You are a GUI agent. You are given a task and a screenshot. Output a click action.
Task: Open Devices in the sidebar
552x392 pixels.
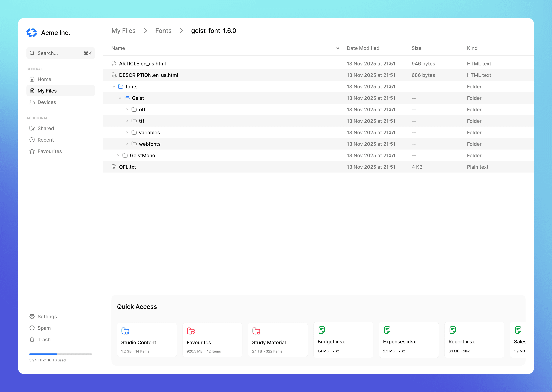tap(47, 102)
